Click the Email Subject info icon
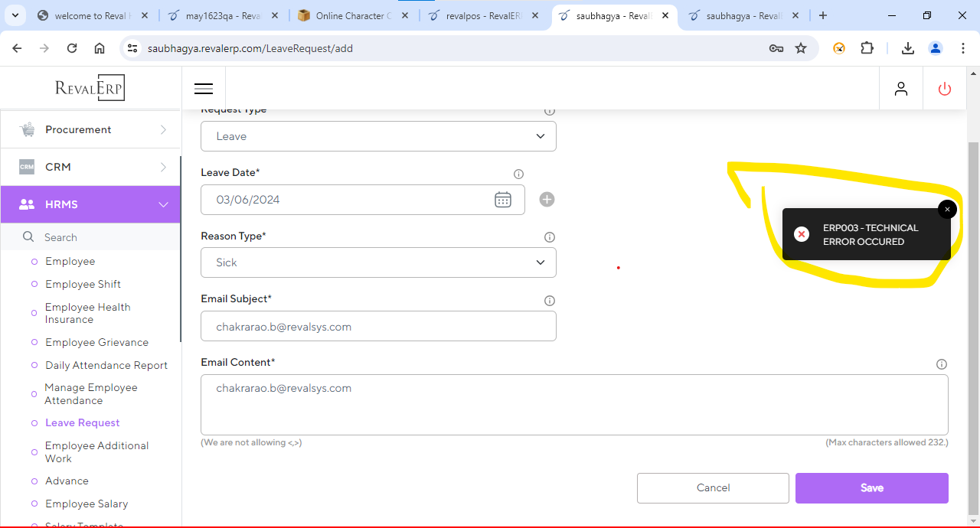This screenshot has height=528, width=980. tap(549, 301)
